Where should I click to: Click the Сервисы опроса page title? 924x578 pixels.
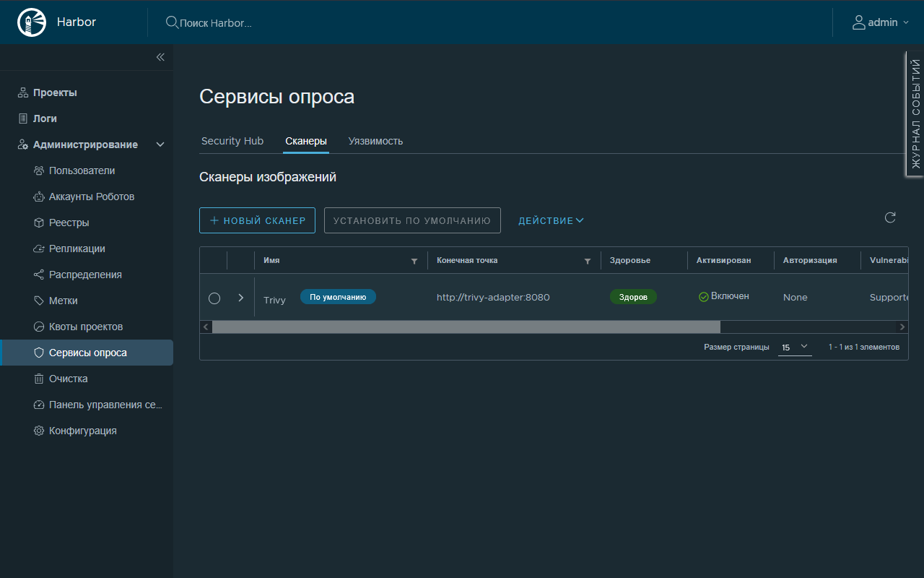point(276,97)
